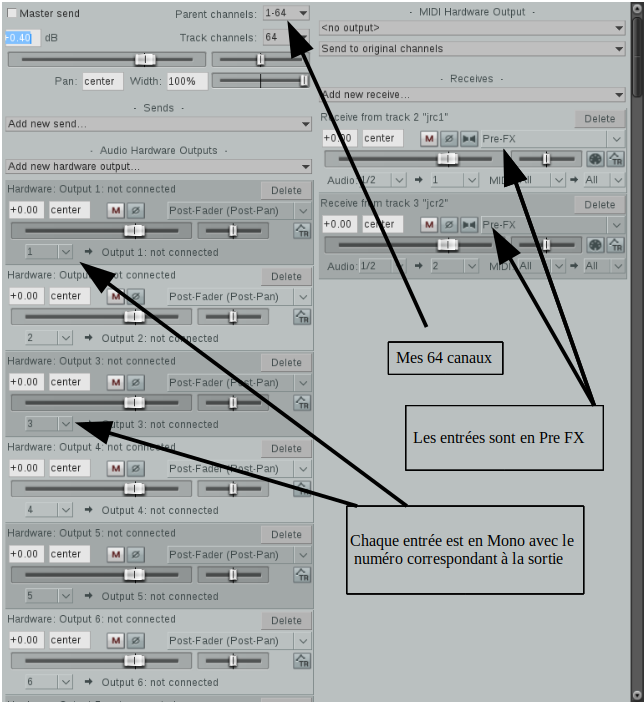Mute Hardware Output 6
Screen dimensions: 644x705
point(116,640)
